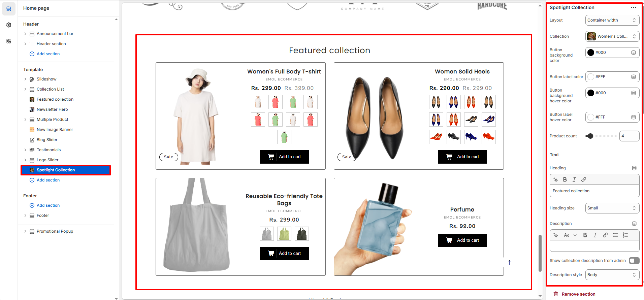Apply italic in the Description editor

[595, 235]
